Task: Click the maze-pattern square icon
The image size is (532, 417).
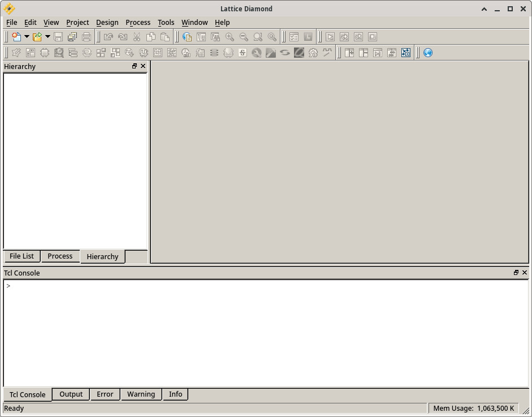Action: [158, 53]
